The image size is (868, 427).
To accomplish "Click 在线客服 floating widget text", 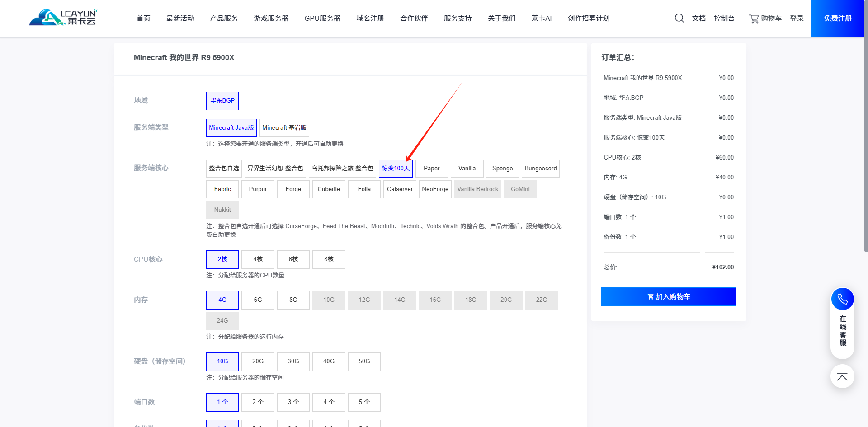I will click(x=843, y=331).
